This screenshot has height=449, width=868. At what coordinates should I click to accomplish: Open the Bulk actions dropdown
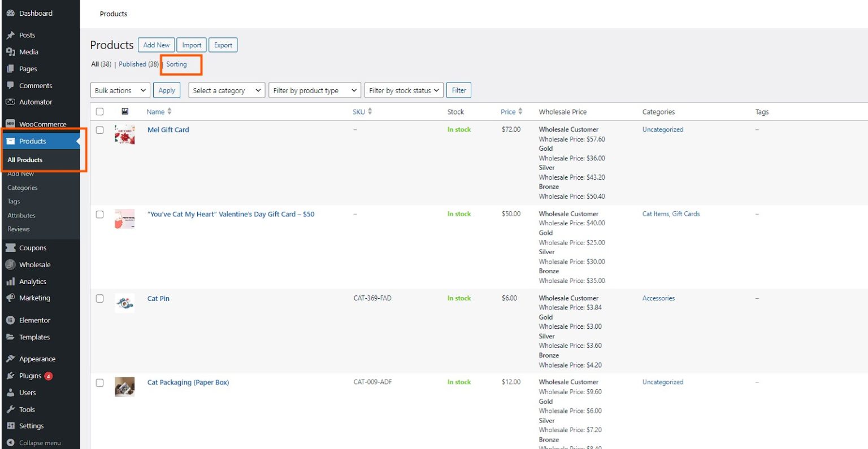(120, 90)
